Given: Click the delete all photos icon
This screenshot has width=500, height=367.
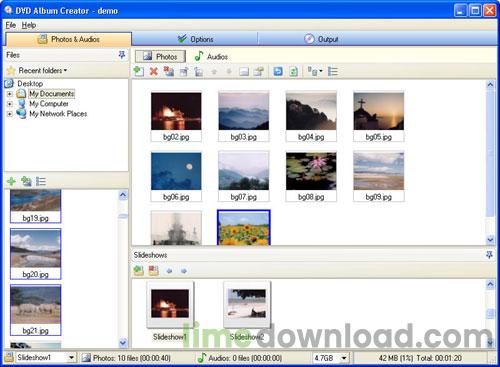Looking at the screenshot, I should pyautogui.click(x=169, y=71).
